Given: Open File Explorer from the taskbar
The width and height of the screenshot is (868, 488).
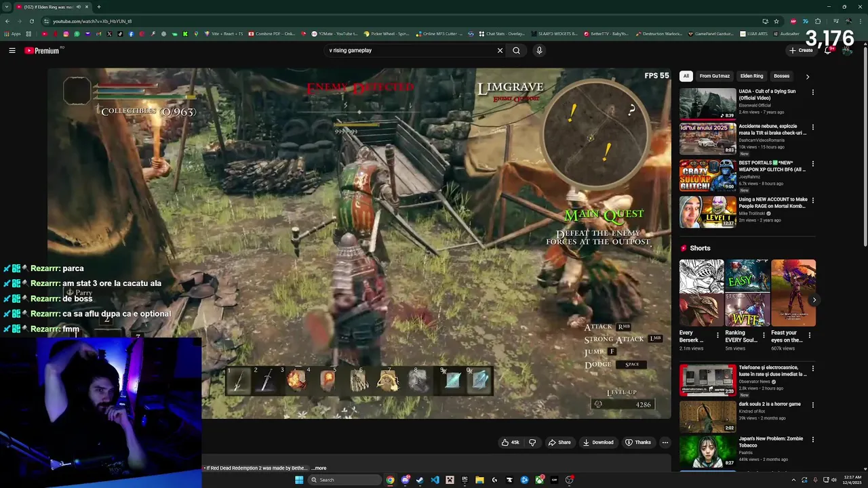Looking at the screenshot, I should pyautogui.click(x=479, y=480).
